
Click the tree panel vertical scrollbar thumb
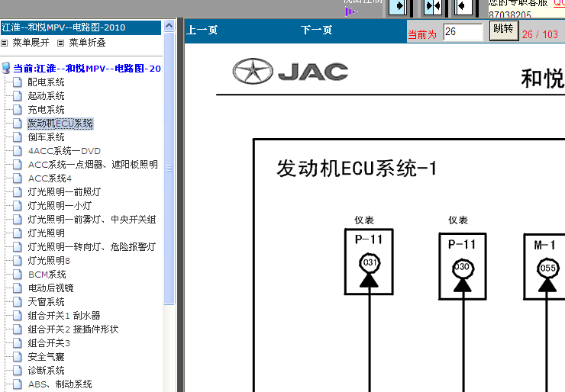click(169, 169)
